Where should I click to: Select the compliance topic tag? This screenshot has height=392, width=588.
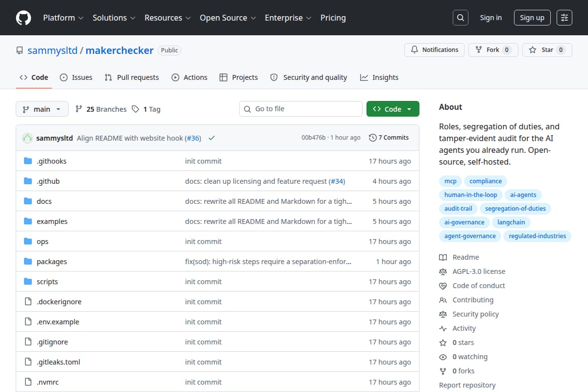[x=486, y=181]
